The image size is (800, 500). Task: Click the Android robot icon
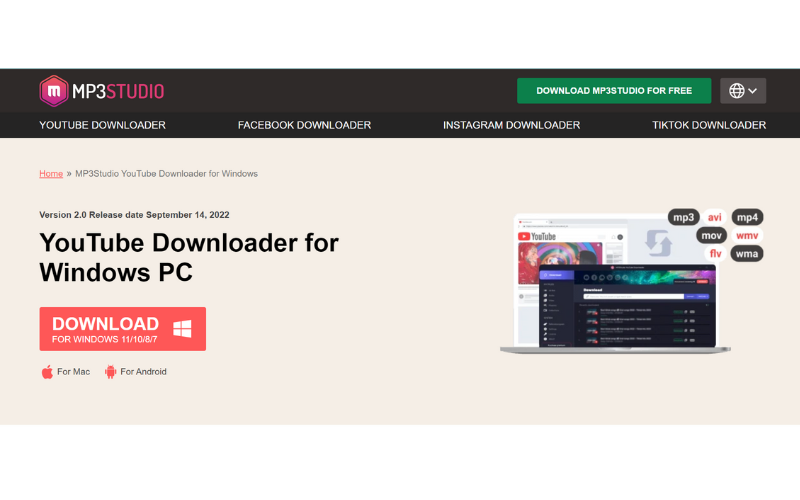coord(110,372)
